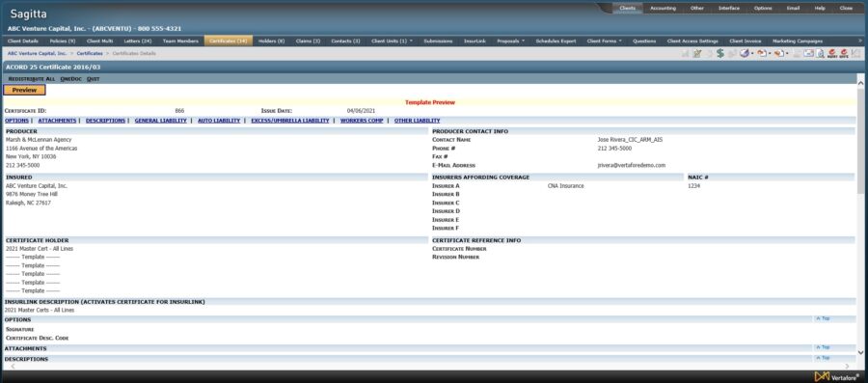Image resolution: width=868 pixels, height=383 pixels.
Task: Click vertical scrollbar up arrow
Action: (860, 83)
